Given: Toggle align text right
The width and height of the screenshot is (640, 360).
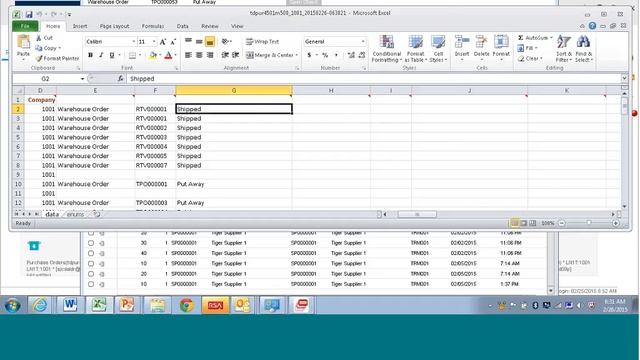Looking at the screenshot, I should 210,55.
